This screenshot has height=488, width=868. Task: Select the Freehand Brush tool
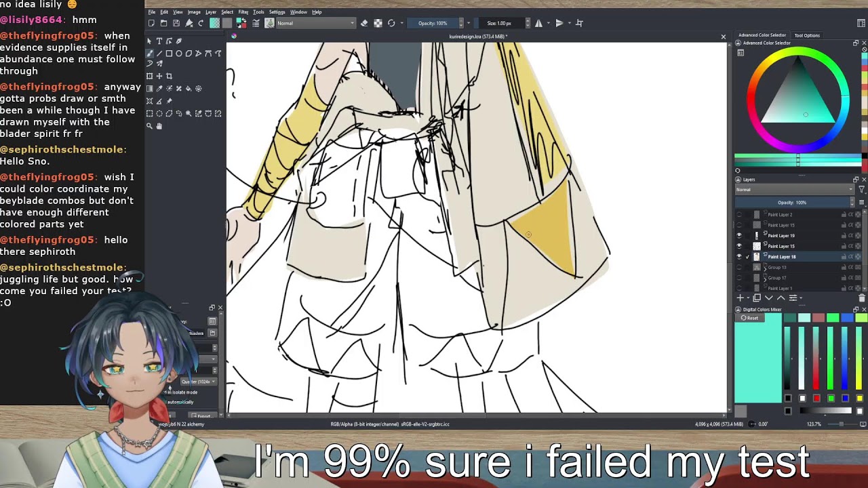(x=149, y=54)
